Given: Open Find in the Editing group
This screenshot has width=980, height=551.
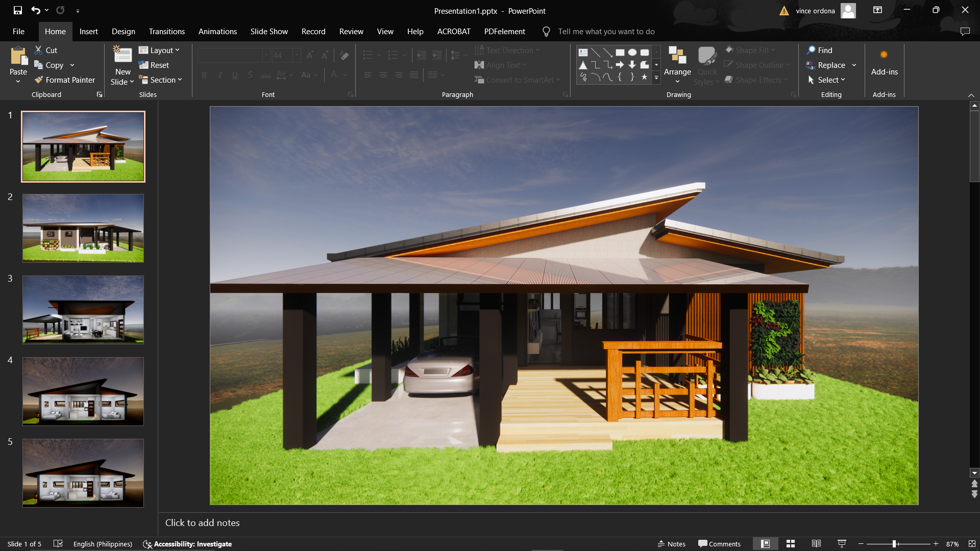Looking at the screenshot, I should (x=820, y=50).
